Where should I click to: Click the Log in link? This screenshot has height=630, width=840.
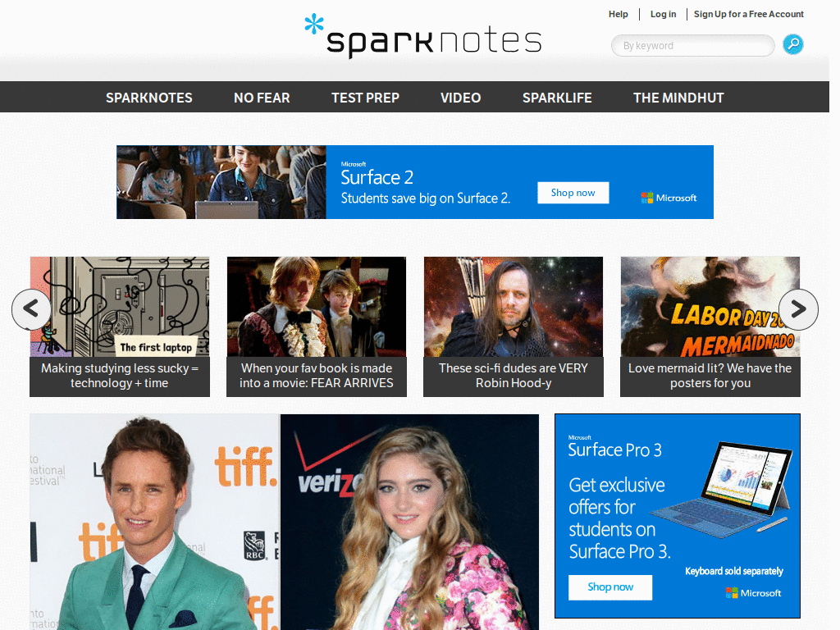[x=663, y=14]
